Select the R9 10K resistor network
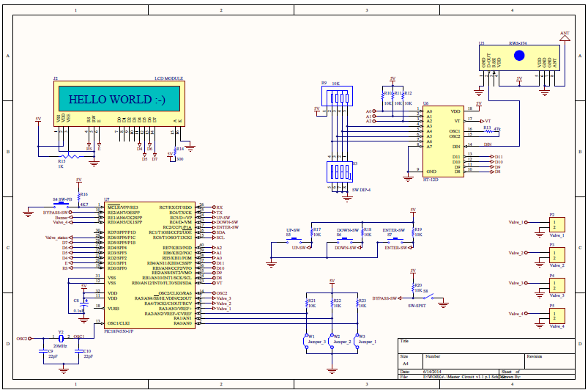Screen dimensions: 588x390 click(x=337, y=96)
